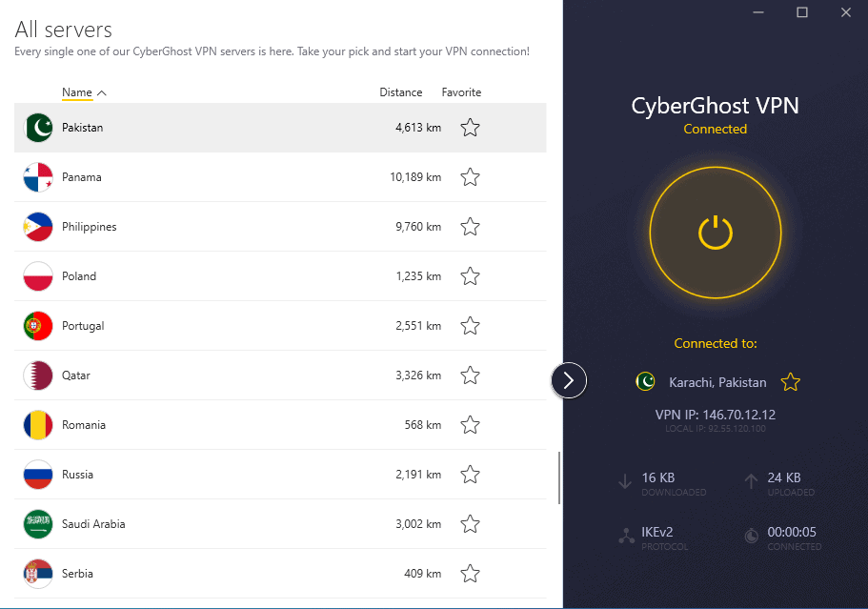The width and height of the screenshot is (868, 609).
Task: Click the Pakistan flag icon in server list
Action: (38, 128)
